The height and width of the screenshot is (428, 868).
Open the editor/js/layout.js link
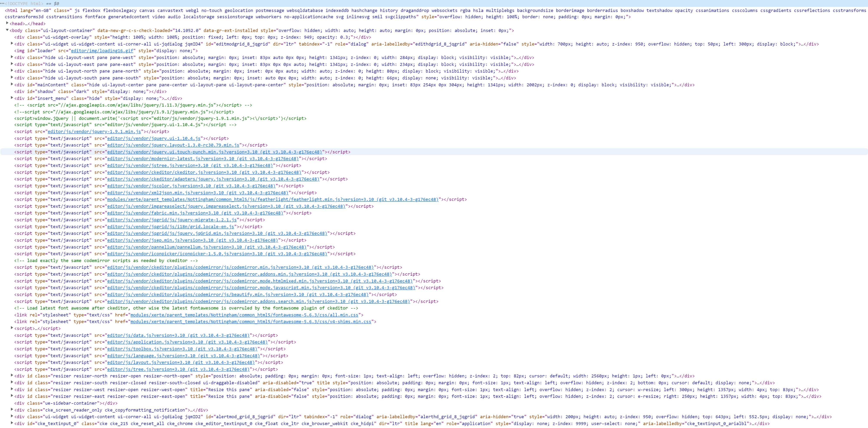(181, 362)
